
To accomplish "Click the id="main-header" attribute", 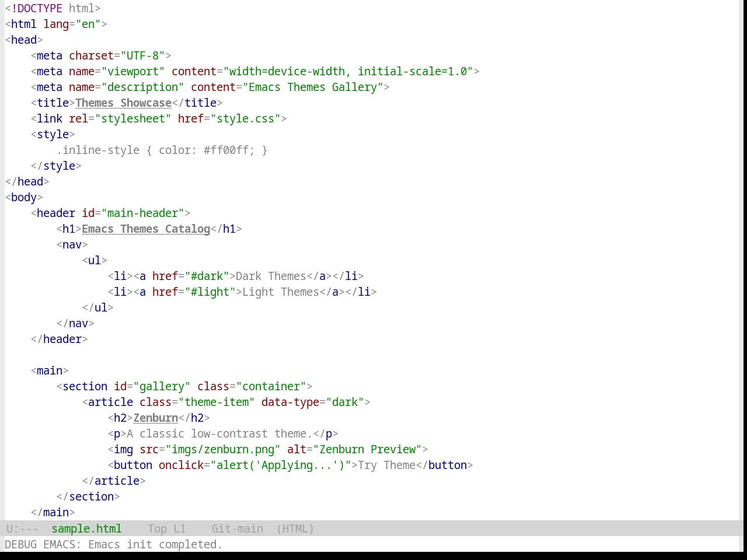I will 133,213.
